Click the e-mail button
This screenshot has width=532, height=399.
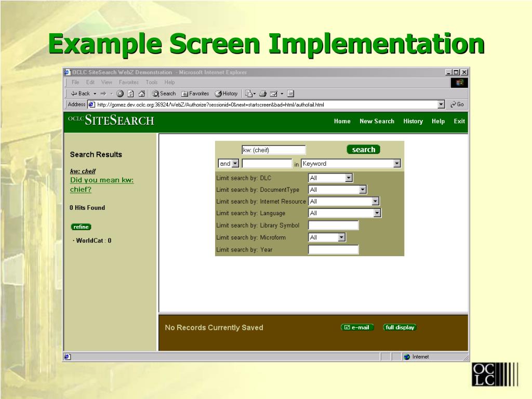tap(357, 327)
